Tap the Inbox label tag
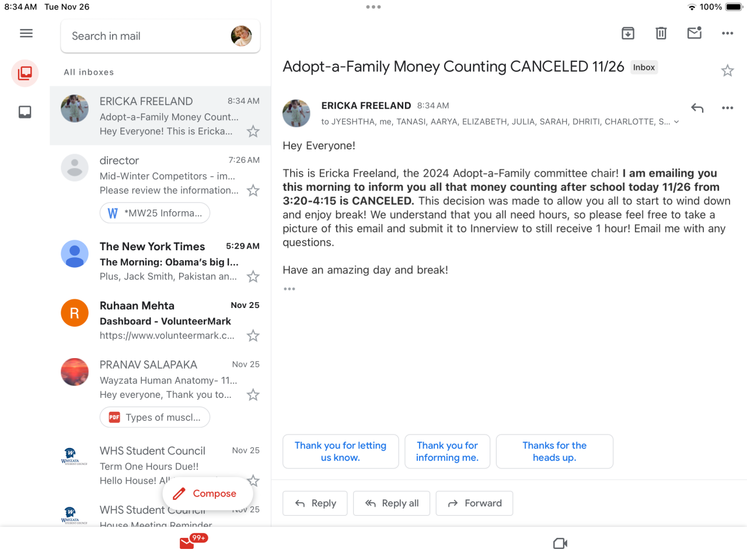The width and height of the screenshot is (747, 560). point(644,67)
